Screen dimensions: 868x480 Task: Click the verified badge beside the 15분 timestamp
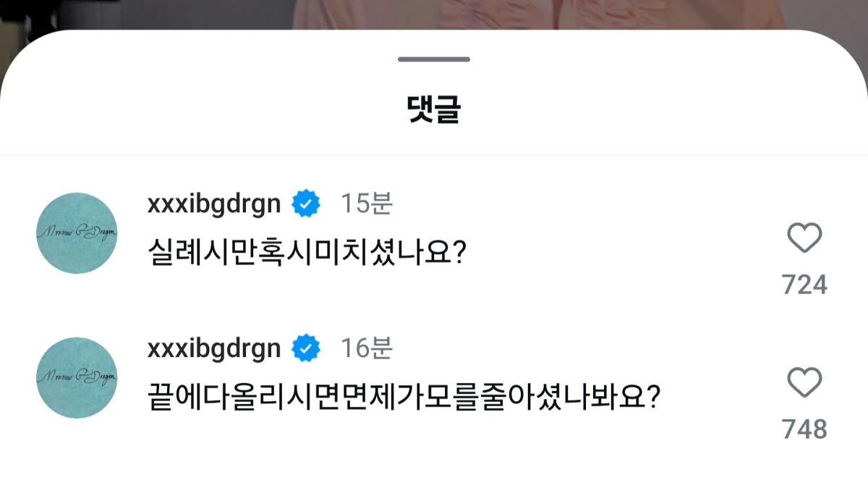click(x=306, y=205)
